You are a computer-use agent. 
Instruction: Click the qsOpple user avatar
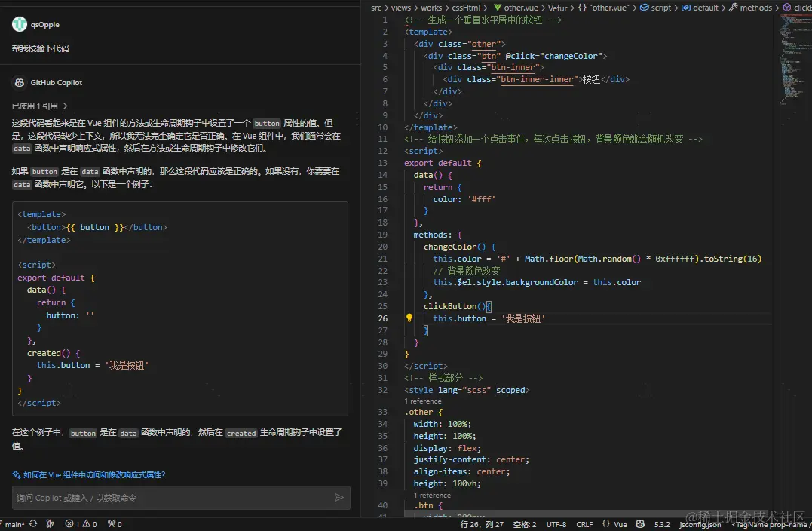(x=19, y=24)
